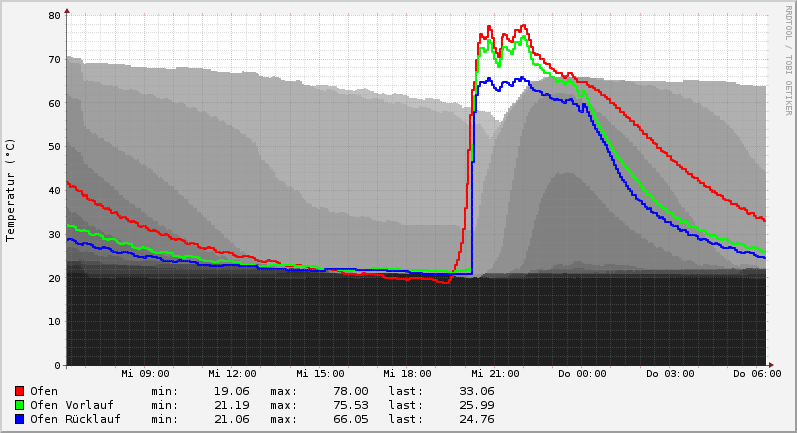
Task: Click the Ofen max value 78.00
Action: pos(350,391)
